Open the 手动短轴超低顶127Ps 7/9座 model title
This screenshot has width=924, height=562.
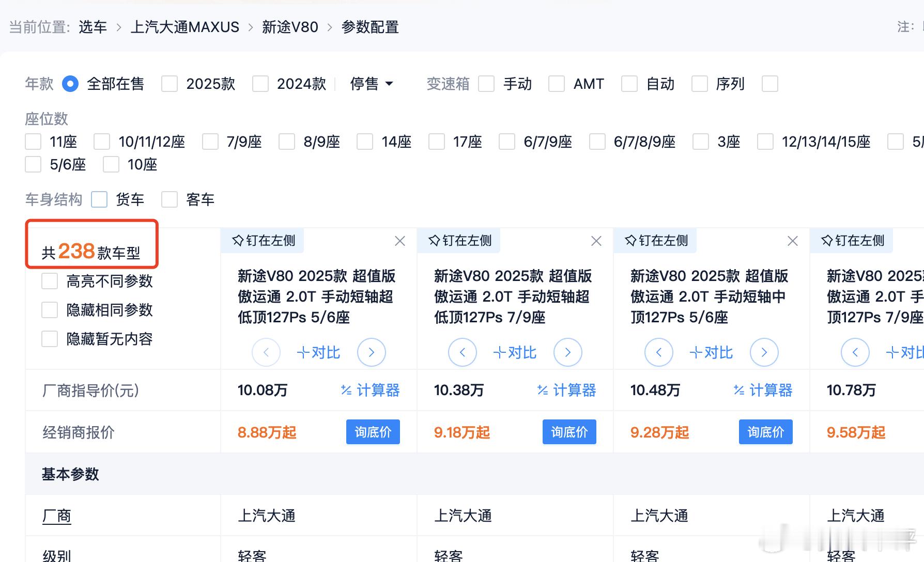[x=513, y=296]
